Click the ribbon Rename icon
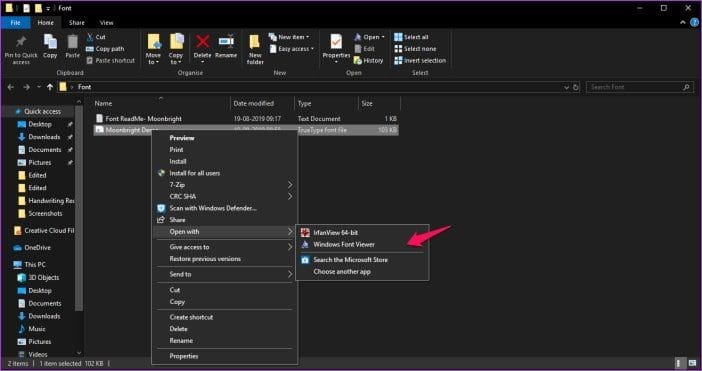The width and height of the screenshot is (702, 371). pos(226,42)
